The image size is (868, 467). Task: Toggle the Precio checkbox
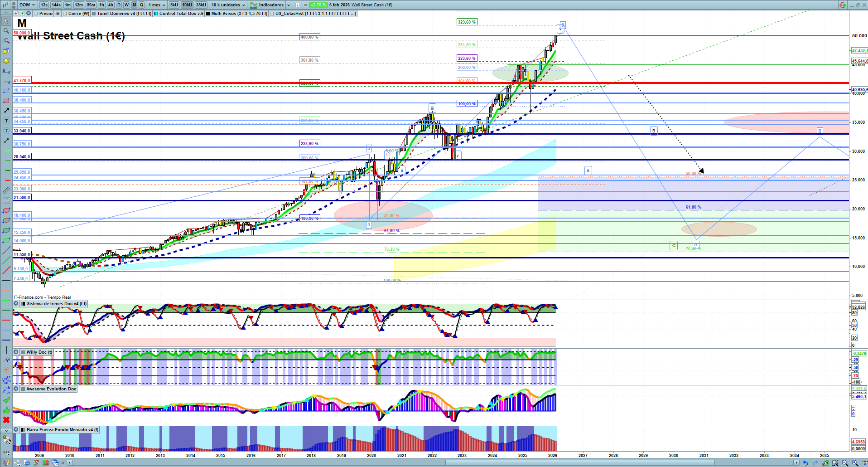pyautogui.click(x=36, y=14)
